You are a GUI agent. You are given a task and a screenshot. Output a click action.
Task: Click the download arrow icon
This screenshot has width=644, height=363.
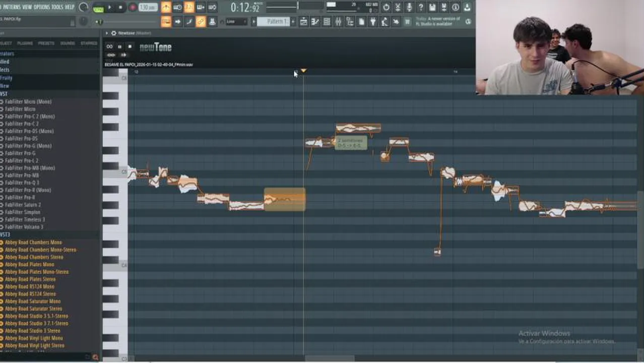[x=467, y=7]
